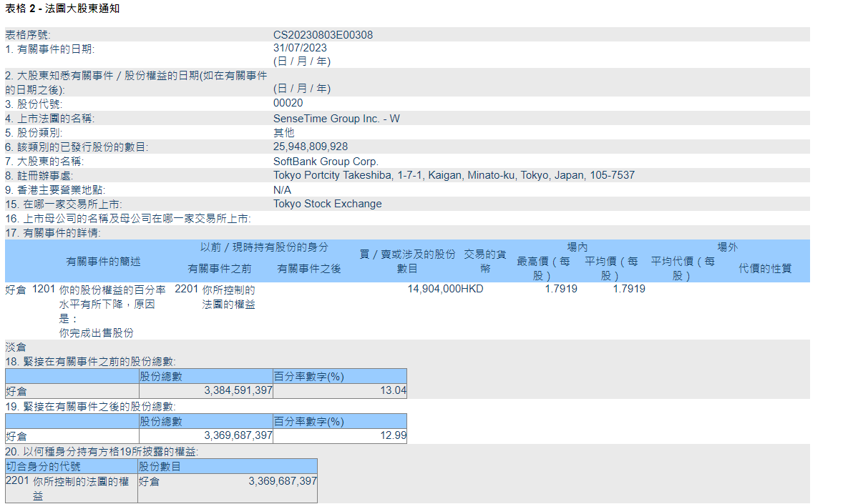This screenshot has width=858, height=504.
Task: Click the percentage figure 12.99
Action: 394,435
